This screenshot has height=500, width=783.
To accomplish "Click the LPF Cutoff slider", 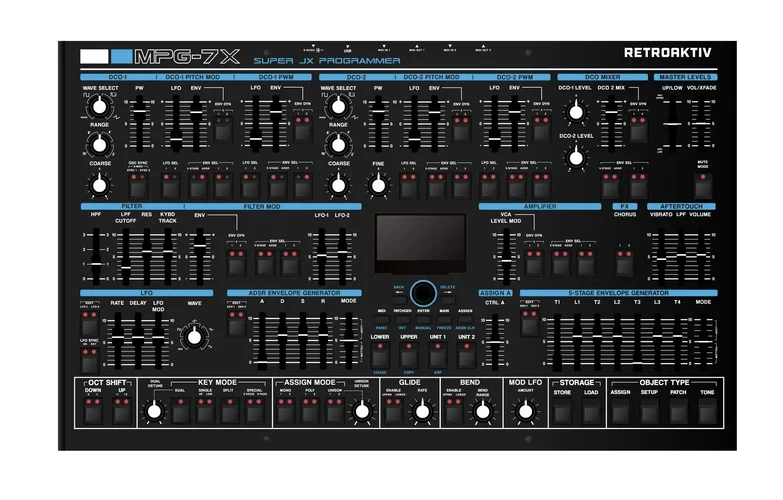I will pos(126,256).
